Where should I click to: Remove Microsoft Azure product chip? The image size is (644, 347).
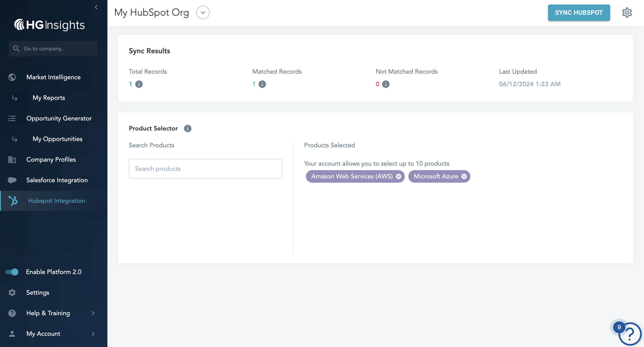click(x=464, y=176)
